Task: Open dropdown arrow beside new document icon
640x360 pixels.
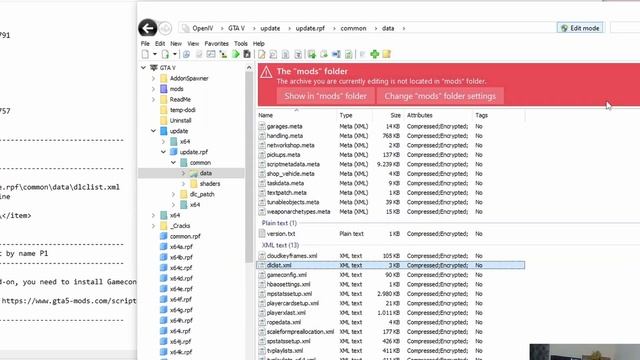Action: [155, 54]
